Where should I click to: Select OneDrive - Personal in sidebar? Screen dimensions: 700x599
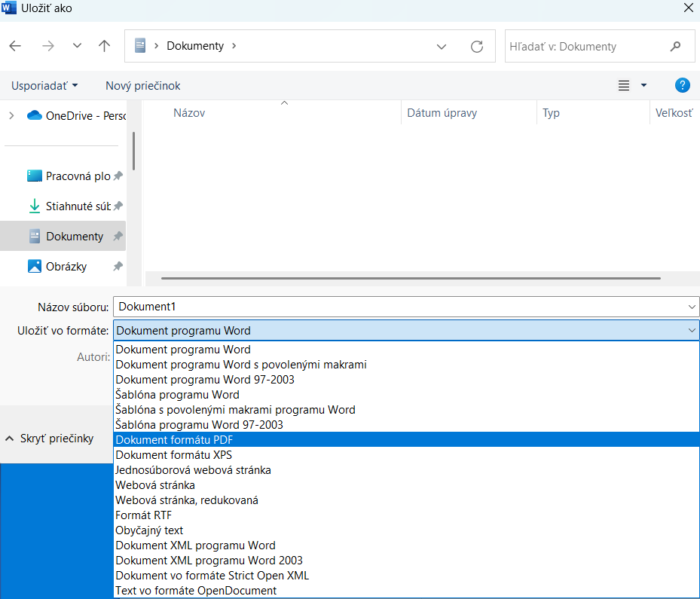[x=76, y=115]
